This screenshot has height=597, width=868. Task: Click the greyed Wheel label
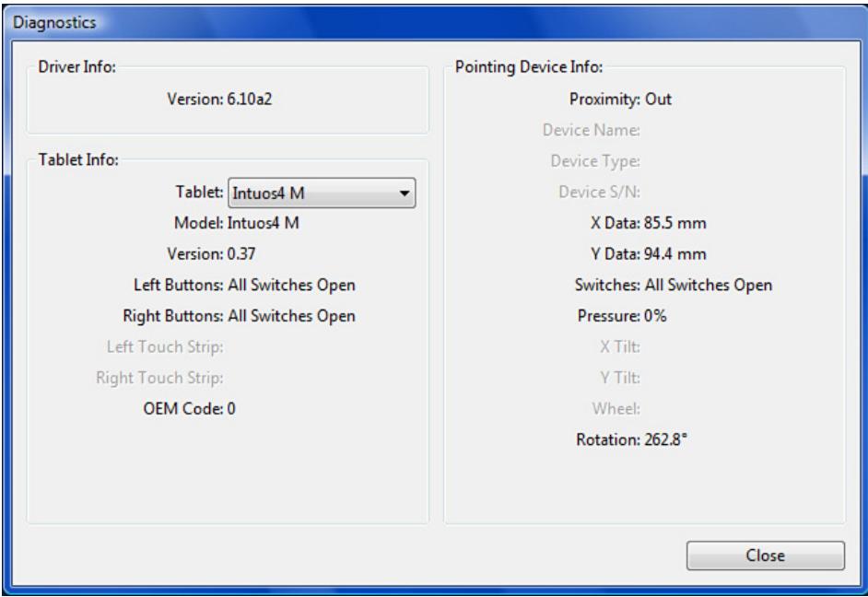616,409
